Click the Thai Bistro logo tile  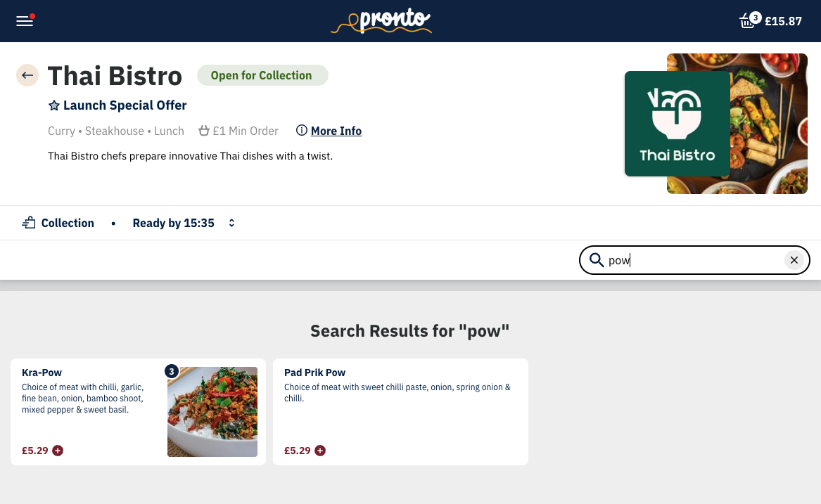[x=677, y=124]
